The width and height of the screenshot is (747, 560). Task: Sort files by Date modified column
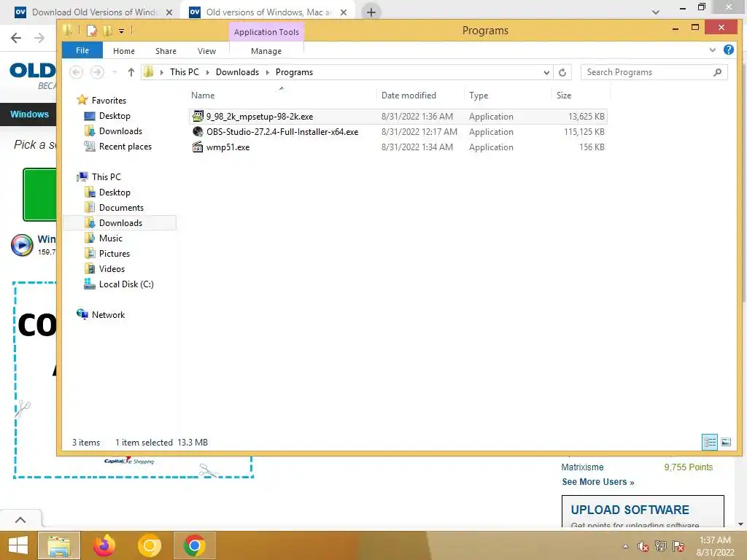[409, 96]
